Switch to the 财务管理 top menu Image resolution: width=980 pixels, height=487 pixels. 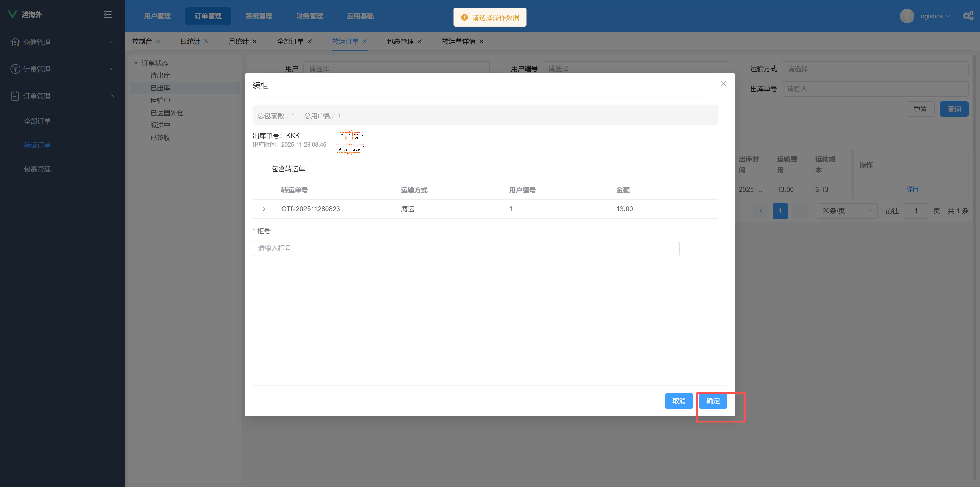click(x=309, y=16)
